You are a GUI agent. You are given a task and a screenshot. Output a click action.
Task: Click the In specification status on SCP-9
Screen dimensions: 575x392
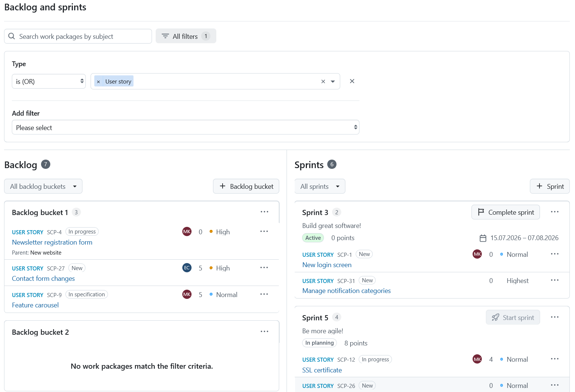point(87,294)
